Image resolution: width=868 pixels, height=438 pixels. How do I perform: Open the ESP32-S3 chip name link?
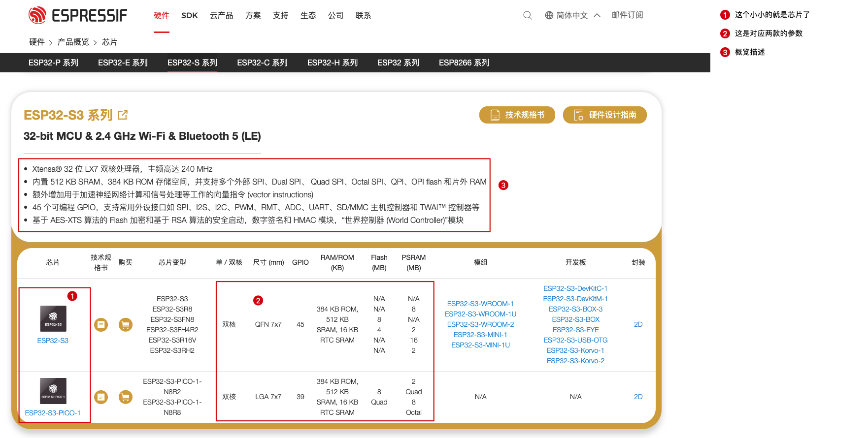click(53, 341)
